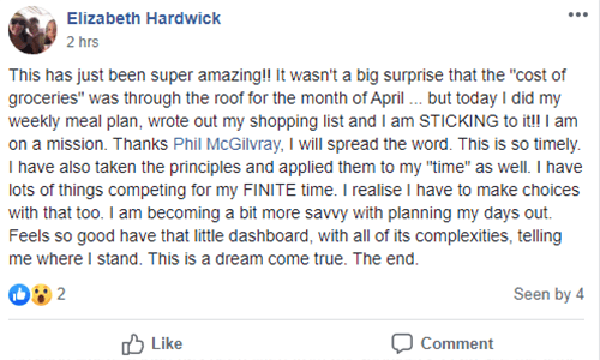The width and height of the screenshot is (600, 360).
Task: Click the speech bubble icon beside Comment
Action: point(402,343)
